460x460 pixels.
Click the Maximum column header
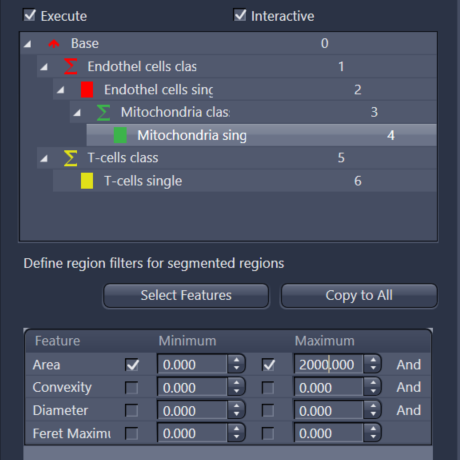click(x=325, y=341)
